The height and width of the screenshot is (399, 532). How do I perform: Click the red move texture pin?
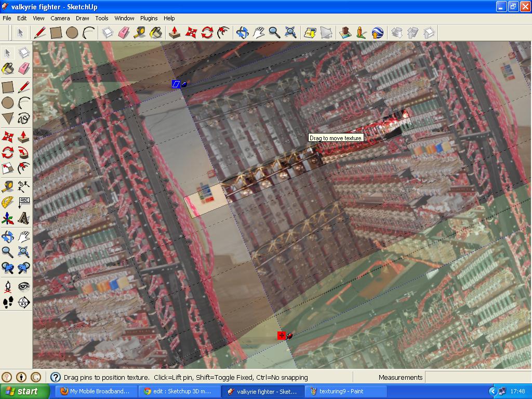(281, 336)
